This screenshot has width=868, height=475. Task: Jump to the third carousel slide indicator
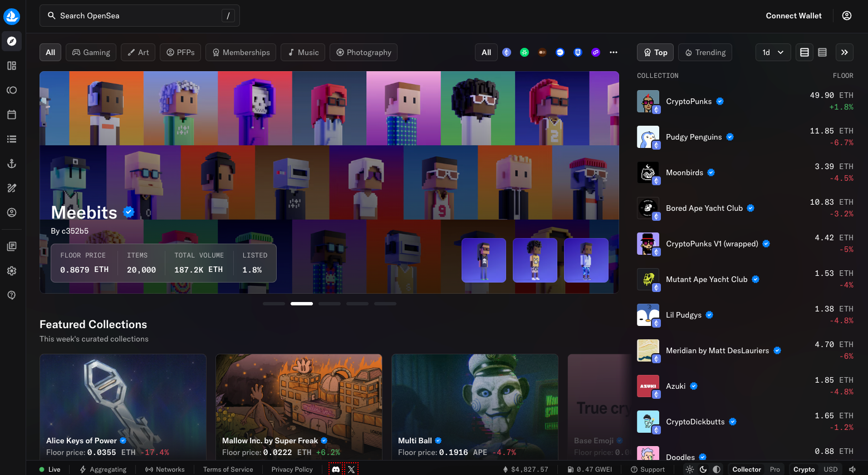coord(330,304)
